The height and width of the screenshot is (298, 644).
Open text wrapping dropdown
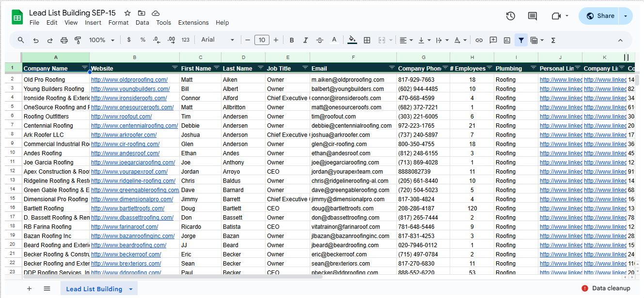[442, 40]
